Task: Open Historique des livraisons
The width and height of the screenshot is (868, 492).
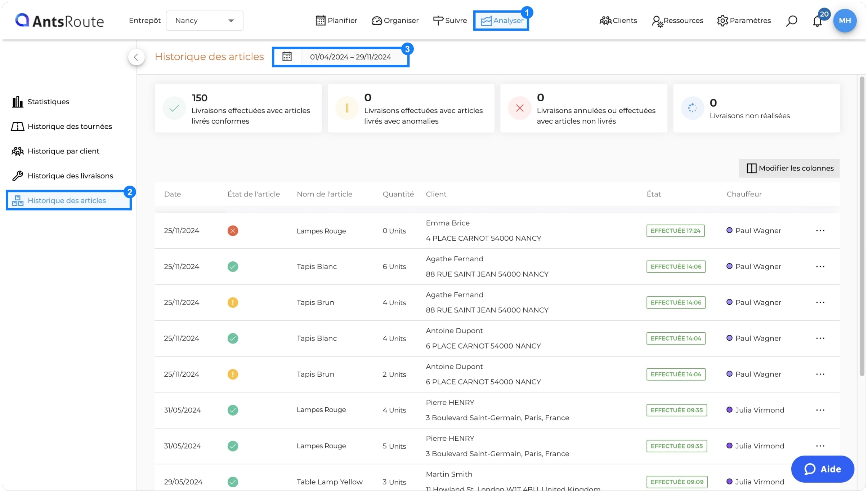Action: click(x=62, y=176)
